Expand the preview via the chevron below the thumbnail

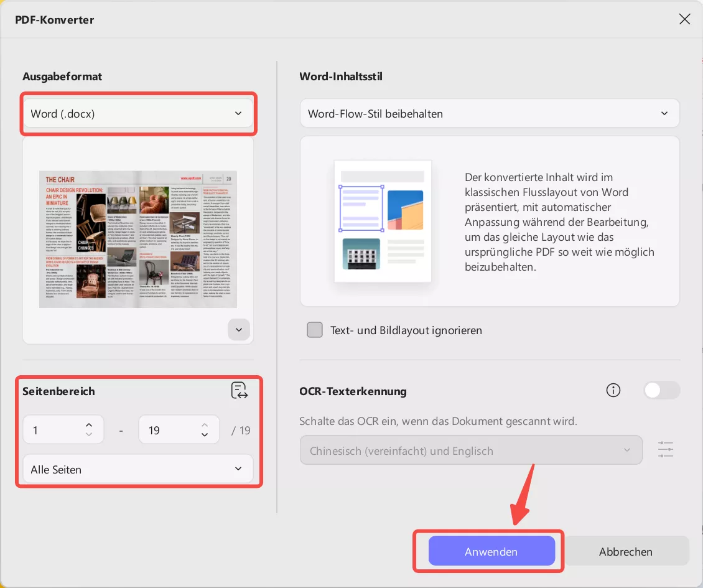(238, 329)
